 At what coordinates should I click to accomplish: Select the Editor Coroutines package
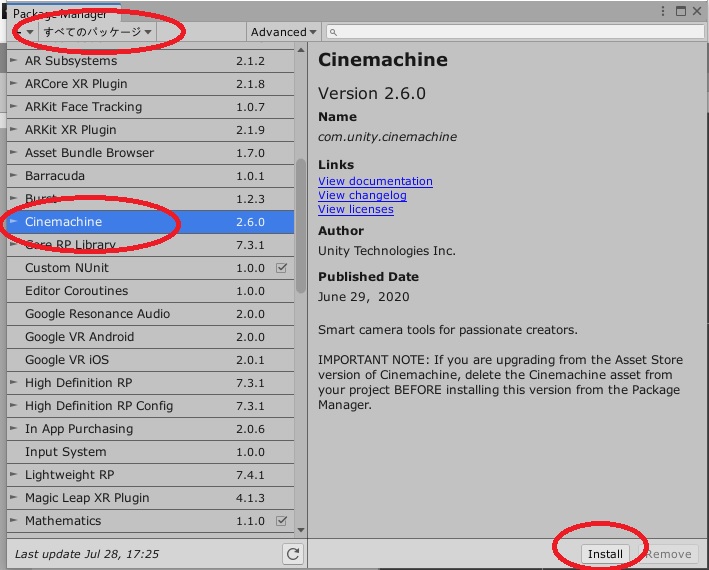pos(150,291)
